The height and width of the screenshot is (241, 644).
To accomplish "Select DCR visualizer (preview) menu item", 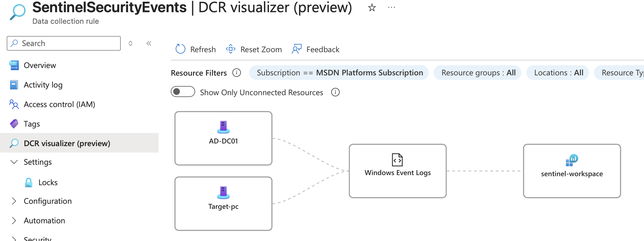I will [79, 143].
